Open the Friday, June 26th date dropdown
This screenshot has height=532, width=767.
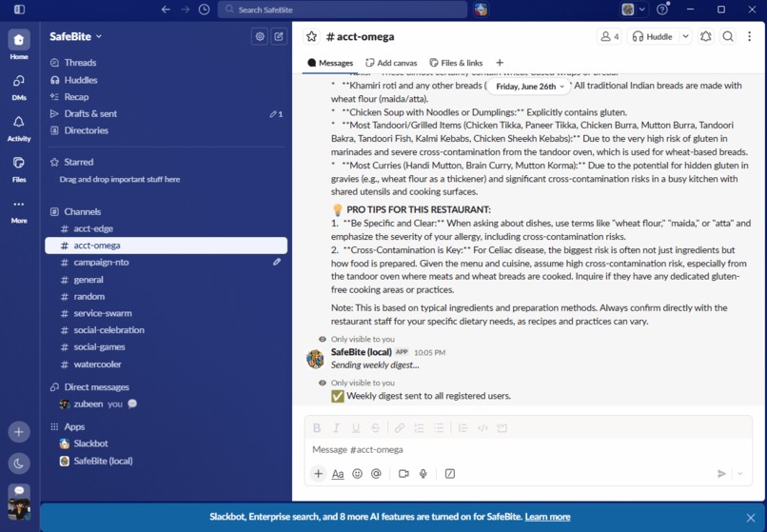(530, 87)
